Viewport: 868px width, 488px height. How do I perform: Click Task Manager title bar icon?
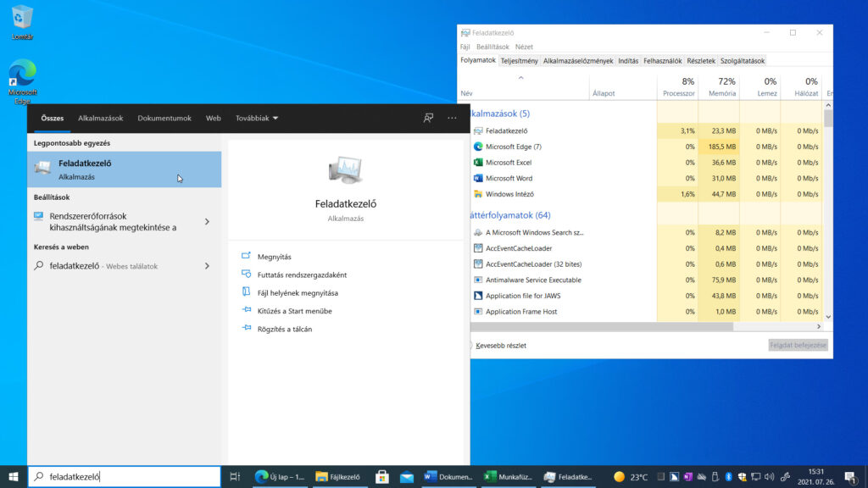[465, 33]
